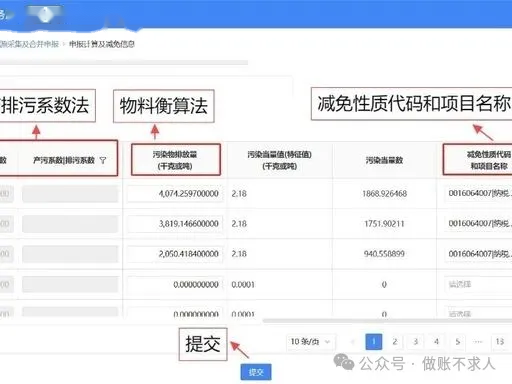Click filter icon beside 产污系数|排污系数
This screenshot has height=384, width=512.
103,160
